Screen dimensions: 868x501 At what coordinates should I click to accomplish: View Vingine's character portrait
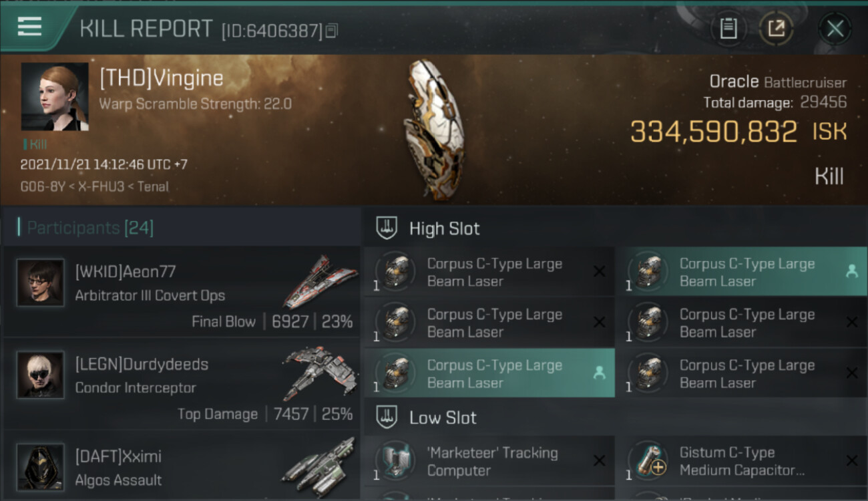click(55, 96)
